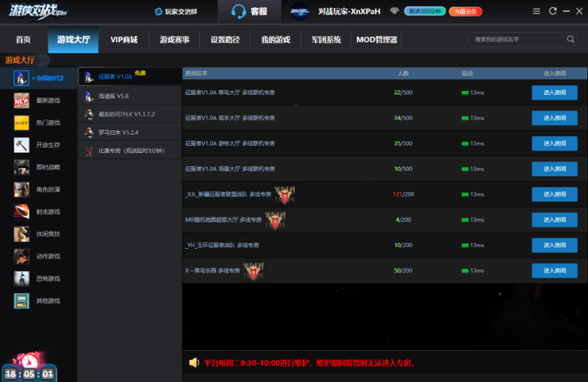Click the 延迟 column header

coord(468,73)
